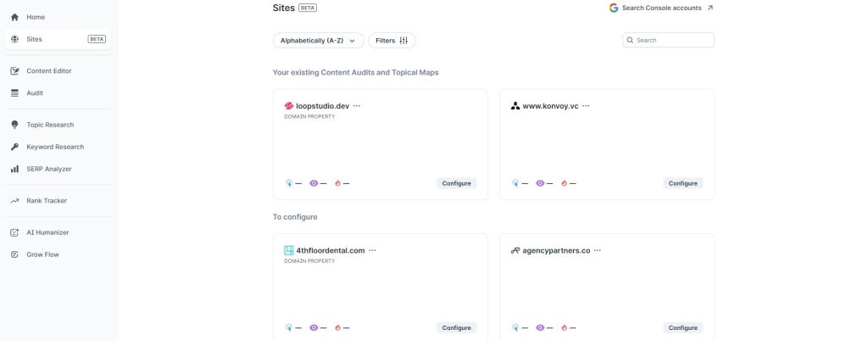Click the Audit stack icon
The image size is (868, 341).
point(14,93)
